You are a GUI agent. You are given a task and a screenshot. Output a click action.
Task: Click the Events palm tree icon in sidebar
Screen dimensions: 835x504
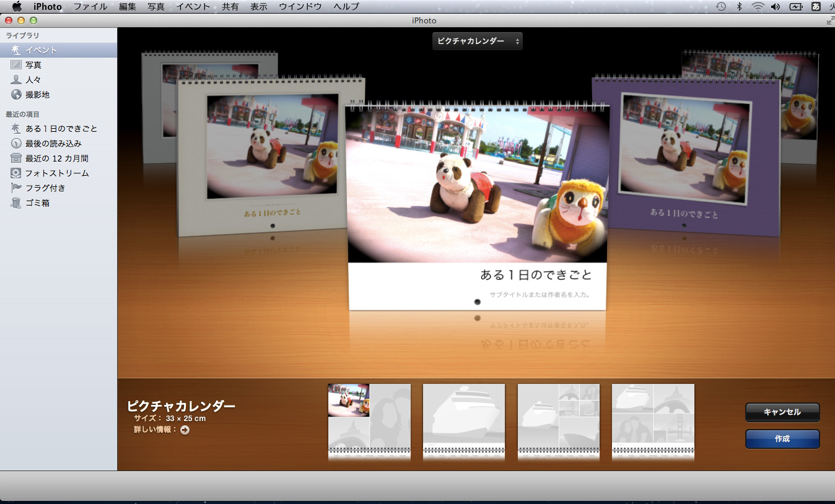click(x=16, y=50)
